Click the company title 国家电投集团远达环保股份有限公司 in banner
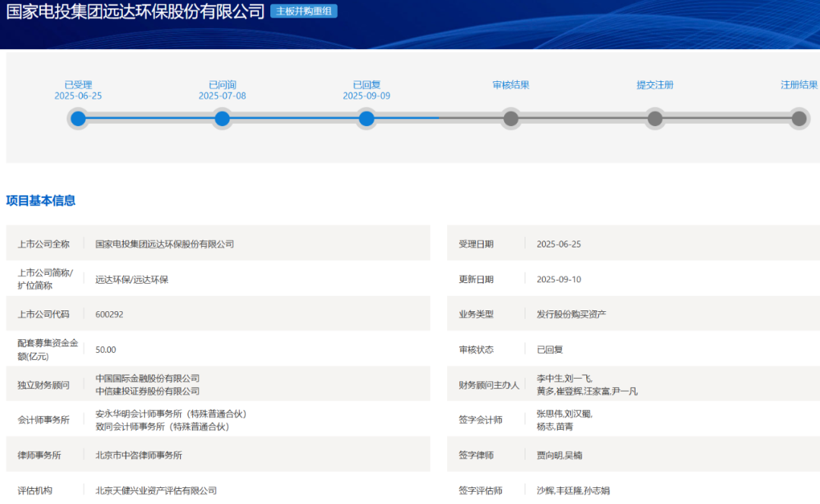The image size is (820, 504). (x=135, y=12)
